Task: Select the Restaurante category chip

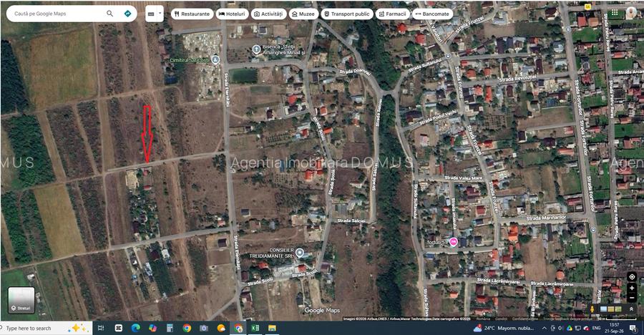Action: (x=192, y=14)
